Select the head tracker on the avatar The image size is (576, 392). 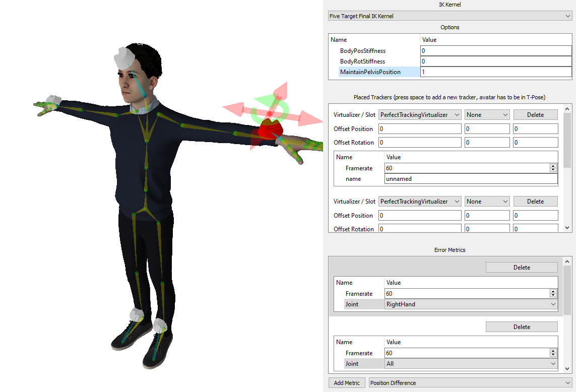[x=122, y=58]
